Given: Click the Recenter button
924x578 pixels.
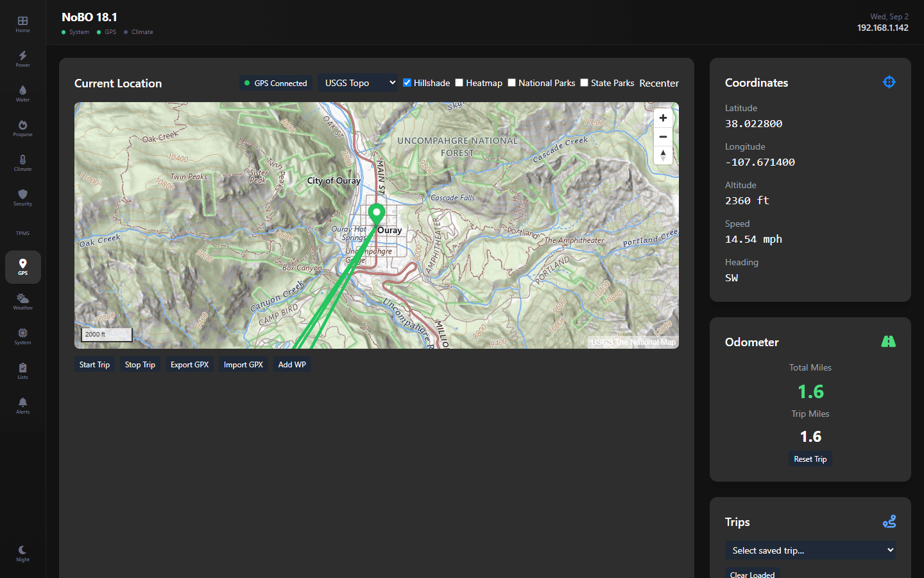Looking at the screenshot, I should 659,83.
